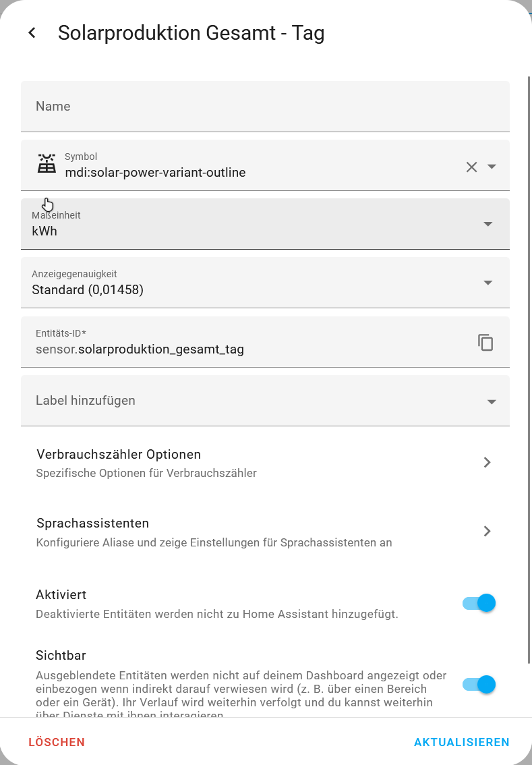Open the Symbol icon picker dropdown arrow
Viewport: 532px width, 765px height.
point(492,167)
